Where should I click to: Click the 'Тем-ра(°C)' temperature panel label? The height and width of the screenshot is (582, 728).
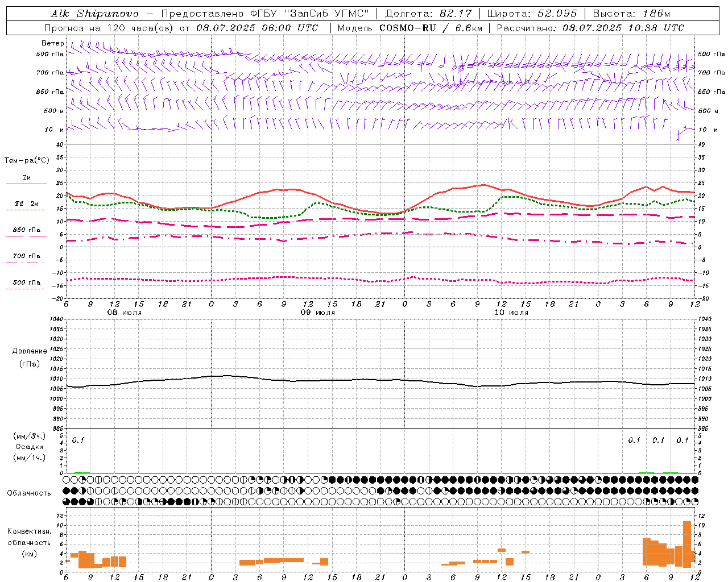[27, 161]
